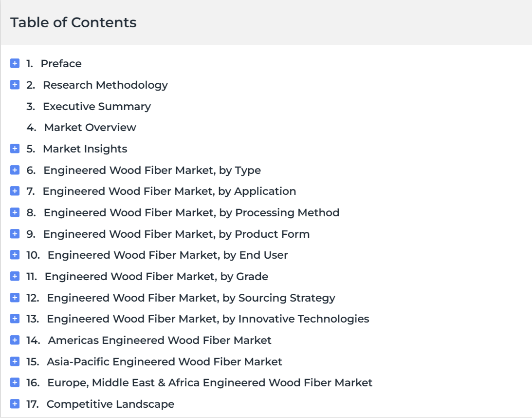Click plus icon beside by Grade section

[15, 276]
